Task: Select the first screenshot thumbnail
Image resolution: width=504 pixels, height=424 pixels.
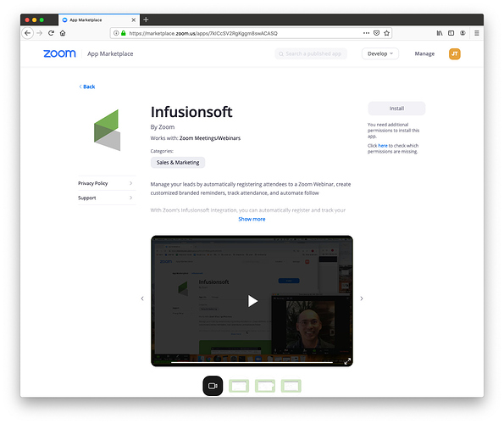Action: (239, 386)
